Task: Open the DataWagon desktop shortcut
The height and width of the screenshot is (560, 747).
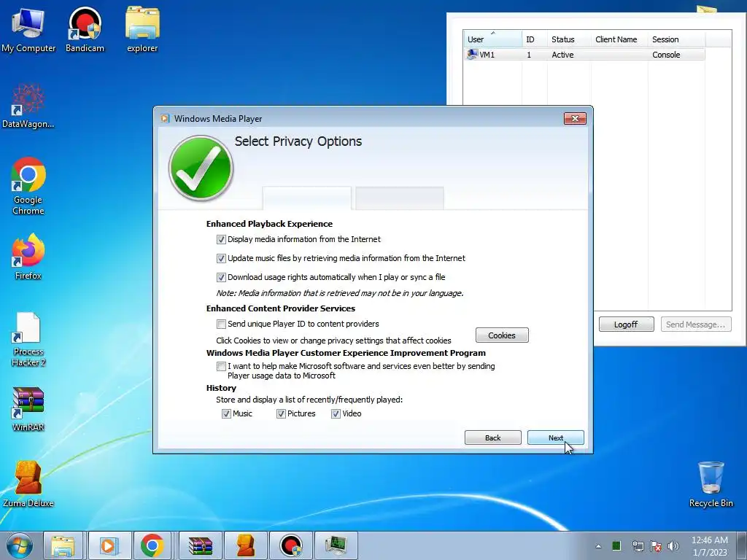Action: [28, 106]
